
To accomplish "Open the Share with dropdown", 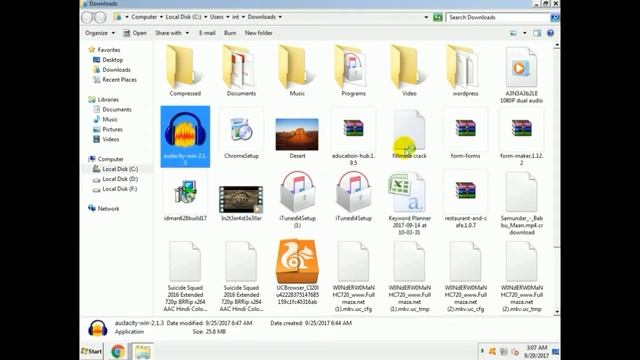I will click(172, 33).
